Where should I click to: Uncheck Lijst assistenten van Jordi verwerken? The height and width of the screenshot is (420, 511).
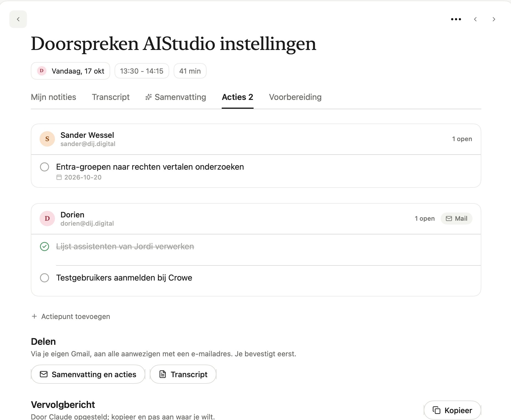click(45, 247)
